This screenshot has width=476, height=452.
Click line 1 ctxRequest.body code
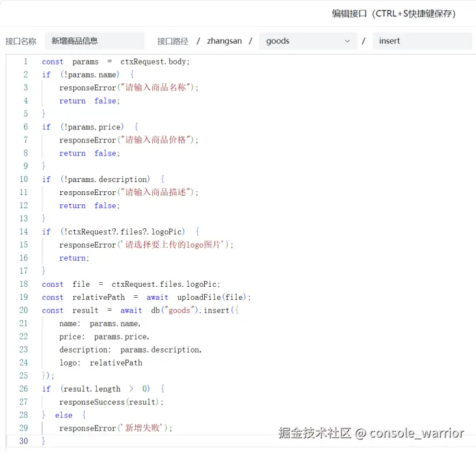155,62
